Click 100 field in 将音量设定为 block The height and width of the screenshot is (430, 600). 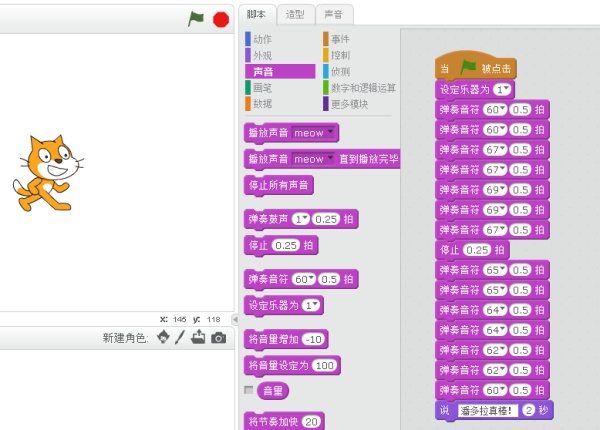[325, 365]
